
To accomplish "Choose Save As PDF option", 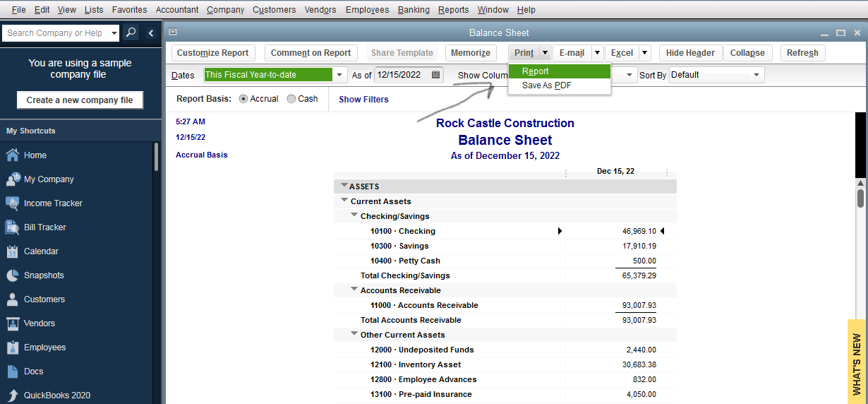I will click(560, 85).
